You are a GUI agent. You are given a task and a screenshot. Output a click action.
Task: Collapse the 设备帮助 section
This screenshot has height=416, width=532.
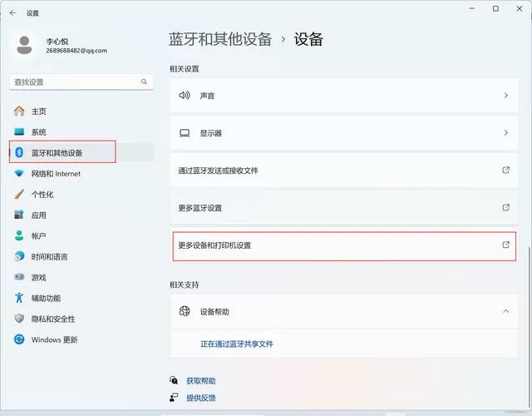click(506, 311)
